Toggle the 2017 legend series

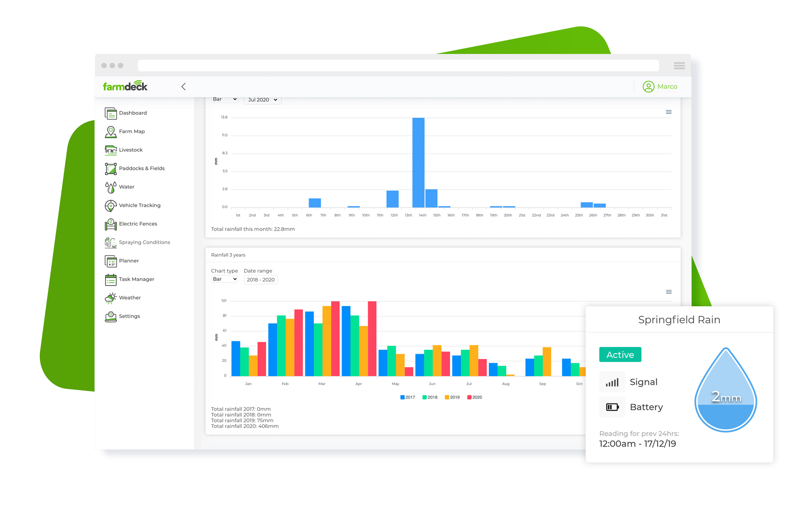click(407, 397)
